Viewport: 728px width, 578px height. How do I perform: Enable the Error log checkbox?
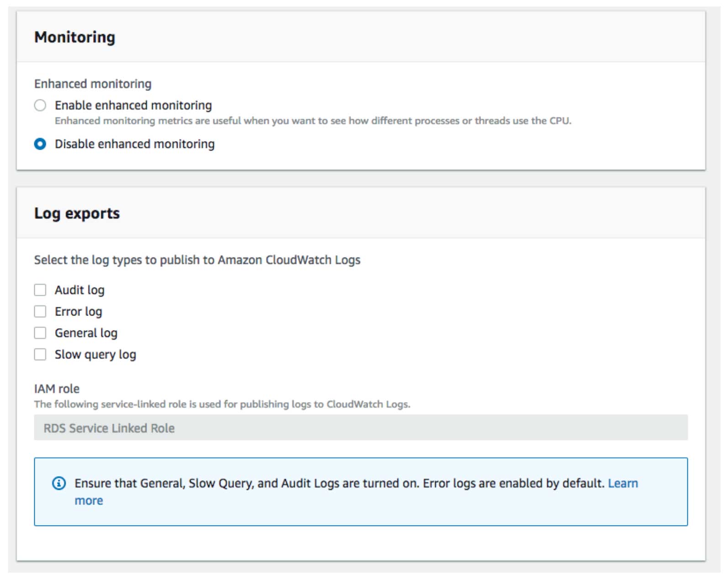40,312
